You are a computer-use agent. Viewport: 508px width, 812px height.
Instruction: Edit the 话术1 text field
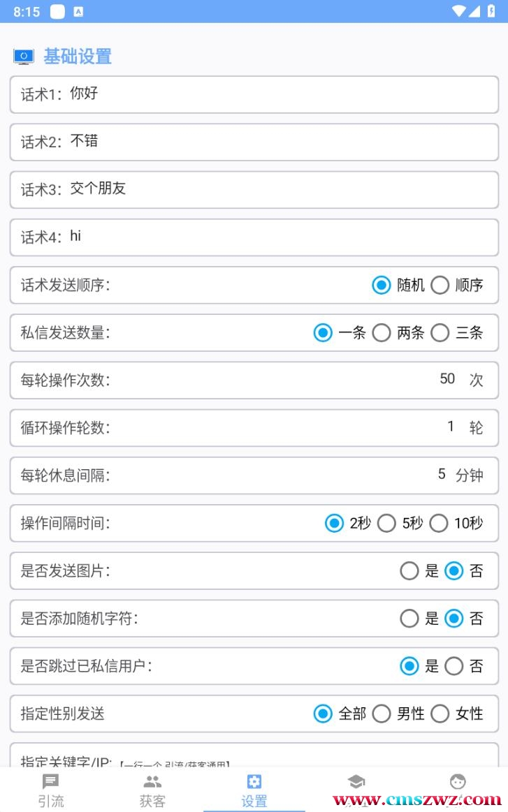click(280, 94)
